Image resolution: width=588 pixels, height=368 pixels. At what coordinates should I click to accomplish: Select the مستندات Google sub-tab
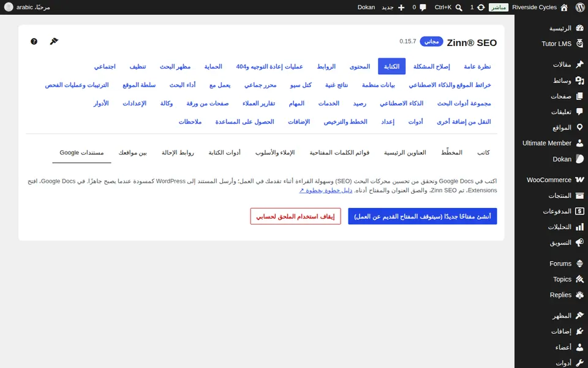coord(81,153)
